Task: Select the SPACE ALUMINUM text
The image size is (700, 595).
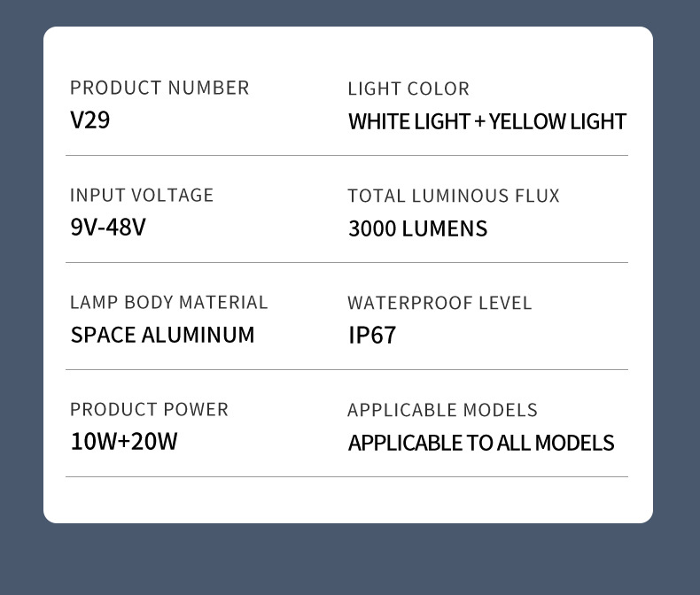Action: 162,335
